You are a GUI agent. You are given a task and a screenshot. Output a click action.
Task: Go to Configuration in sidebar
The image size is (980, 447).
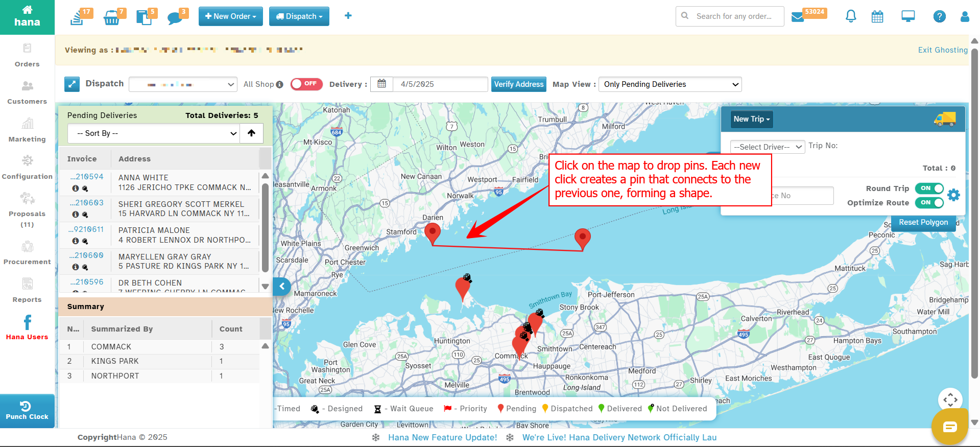point(27,168)
